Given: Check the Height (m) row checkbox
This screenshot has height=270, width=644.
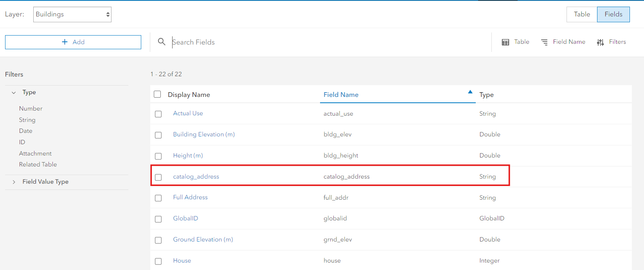Looking at the screenshot, I should pyautogui.click(x=158, y=156).
